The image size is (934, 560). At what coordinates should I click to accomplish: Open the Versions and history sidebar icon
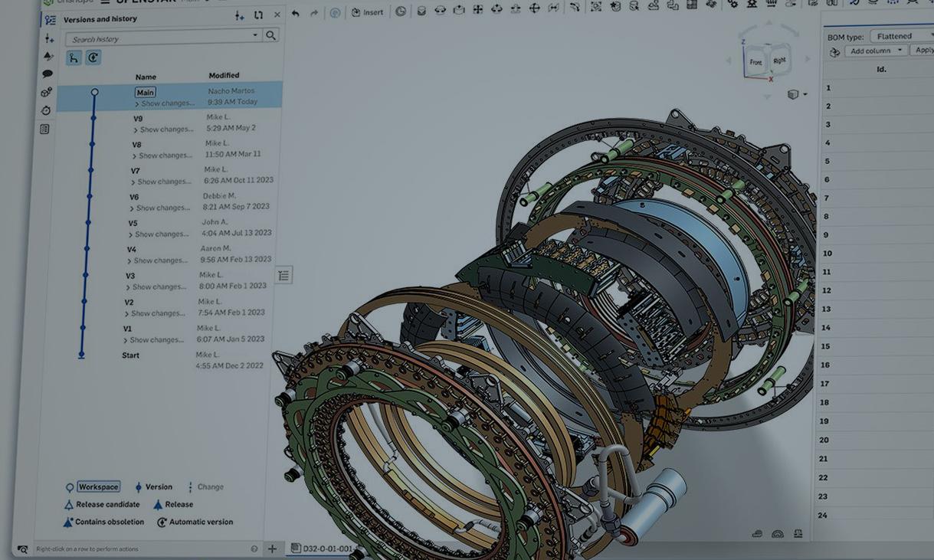tap(49, 19)
